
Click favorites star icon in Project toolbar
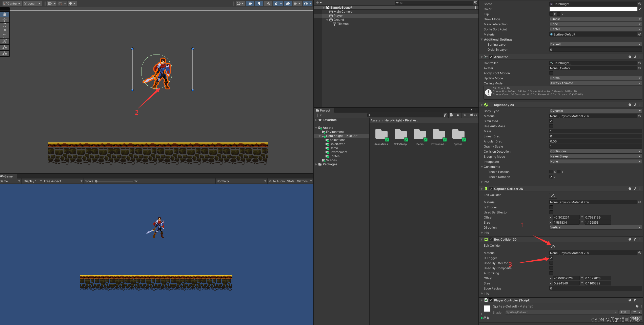click(x=465, y=115)
